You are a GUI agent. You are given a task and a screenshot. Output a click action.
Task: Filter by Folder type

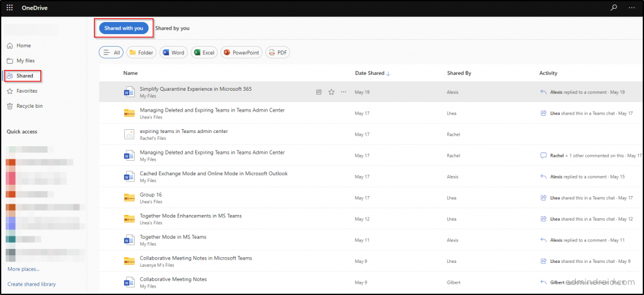[141, 52]
